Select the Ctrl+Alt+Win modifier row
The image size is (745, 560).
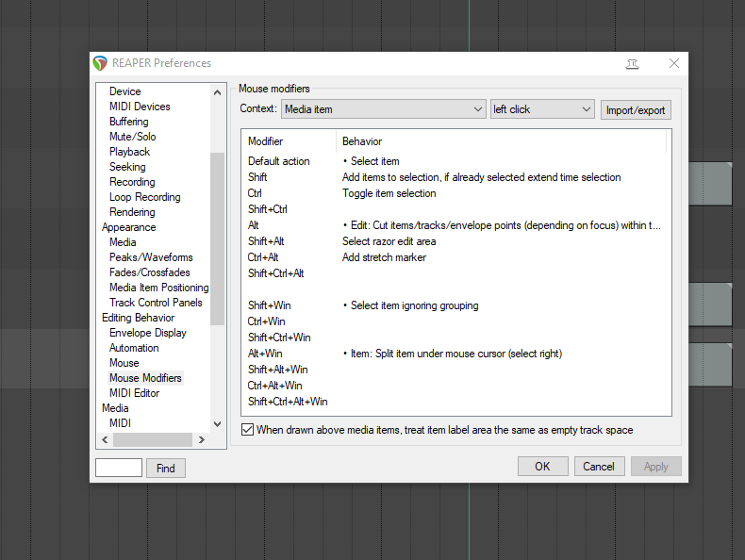click(456, 386)
